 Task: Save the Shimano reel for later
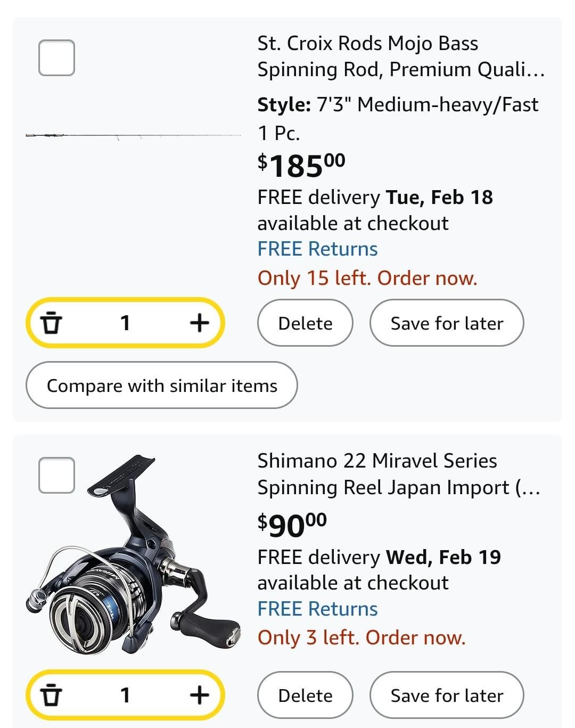(x=446, y=696)
